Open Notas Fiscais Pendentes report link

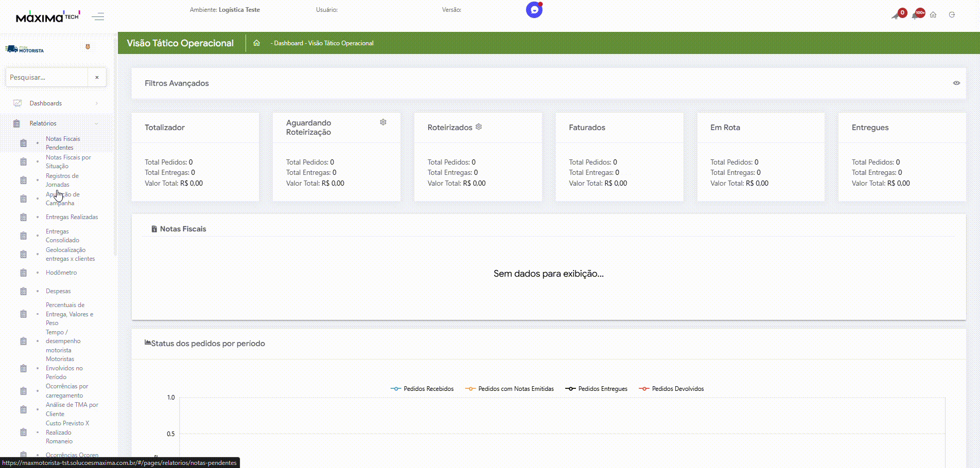point(63,143)
